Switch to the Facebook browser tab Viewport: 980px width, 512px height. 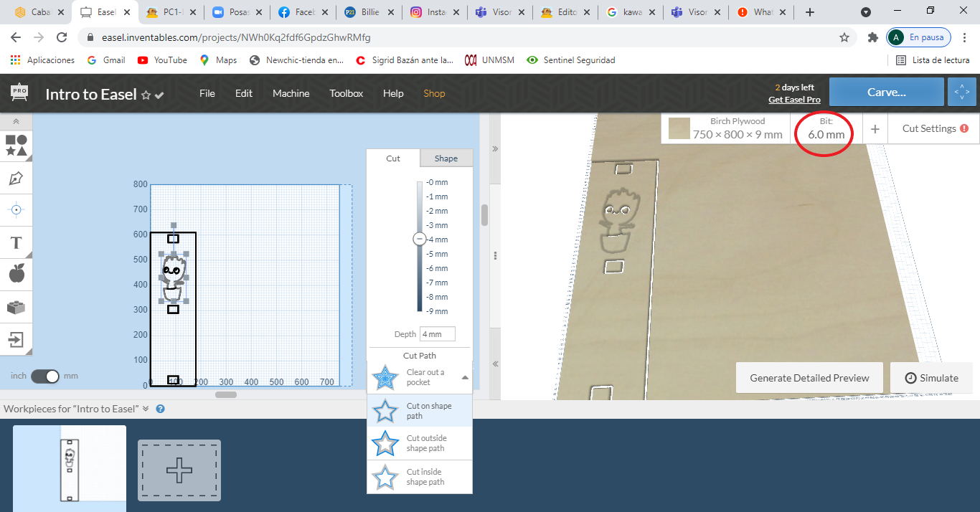(x=305, y=12)
